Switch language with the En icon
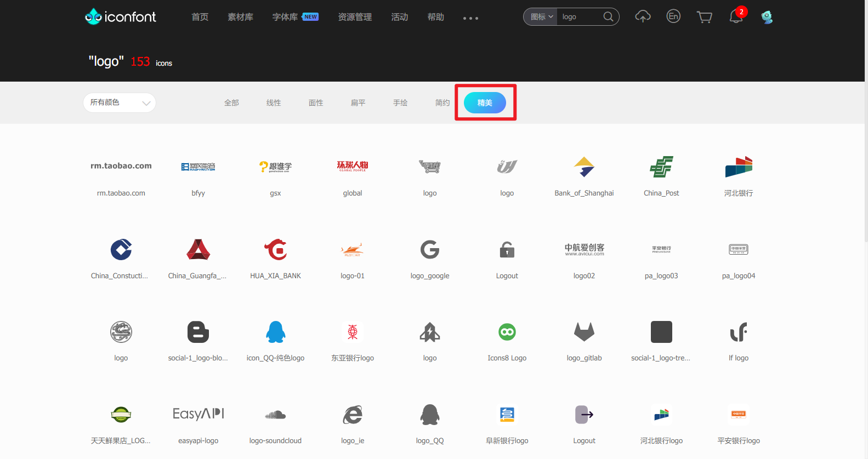Viewport: 868px width, 459px height. 673,16
